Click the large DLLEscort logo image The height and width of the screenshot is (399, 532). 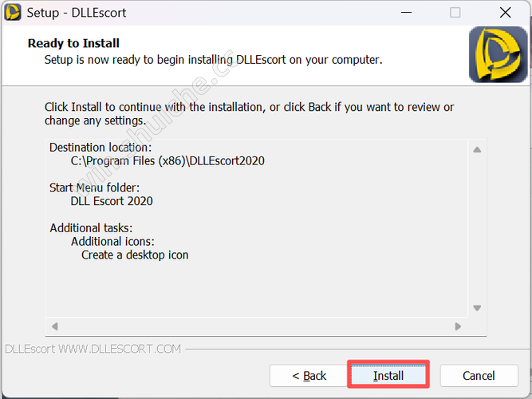498,54
